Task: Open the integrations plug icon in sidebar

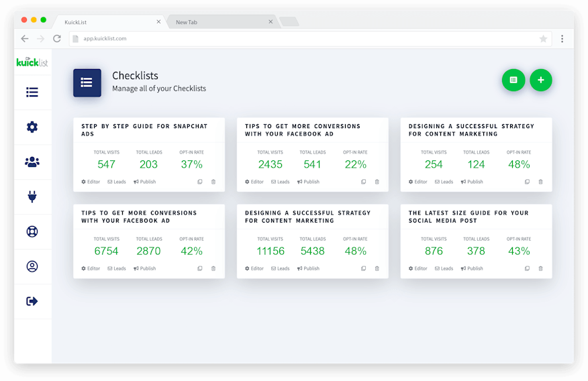Action: 32,197
